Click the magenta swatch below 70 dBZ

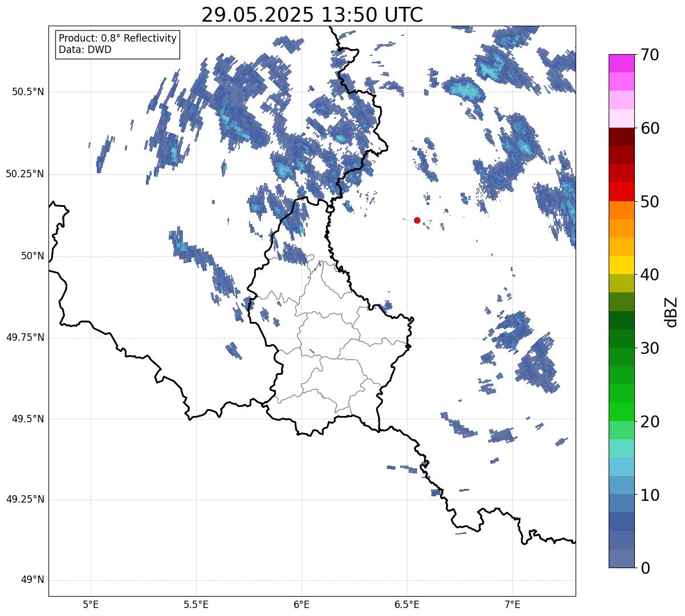point(622,63)
